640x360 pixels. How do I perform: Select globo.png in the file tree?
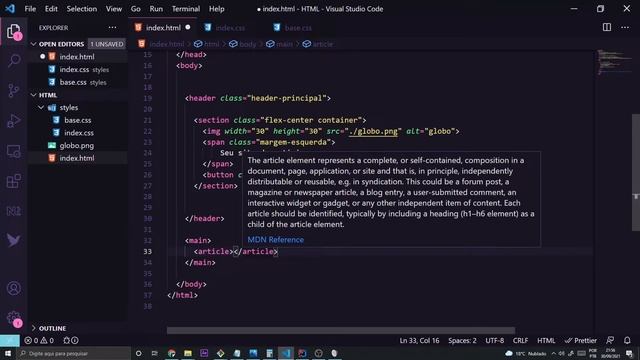[x=78, y=145]
